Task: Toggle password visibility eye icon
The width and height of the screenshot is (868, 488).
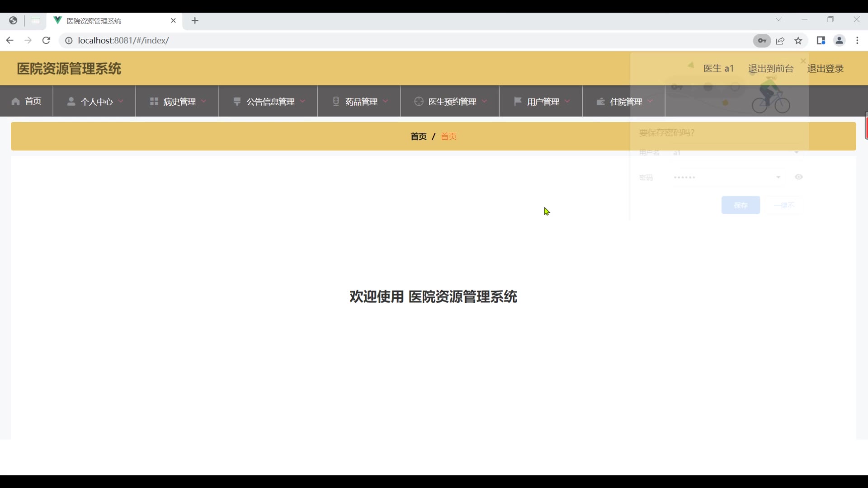Action: click(x=799, y=177)
